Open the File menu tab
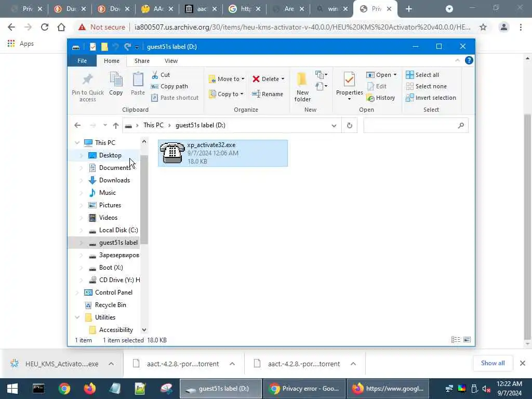Viewport: 532px width, 399px height. click(82, 61)
